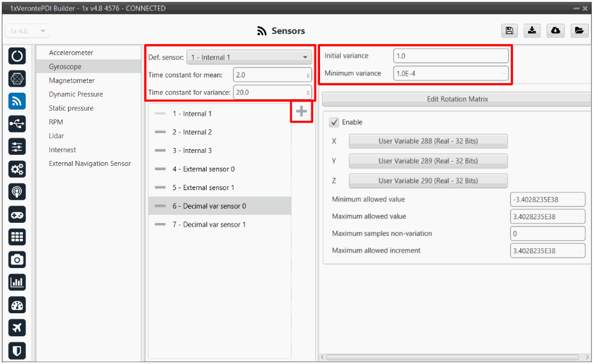Open the gears settings sidebar icon
This screenshot has height=364, width=593.
click(17, 169)
